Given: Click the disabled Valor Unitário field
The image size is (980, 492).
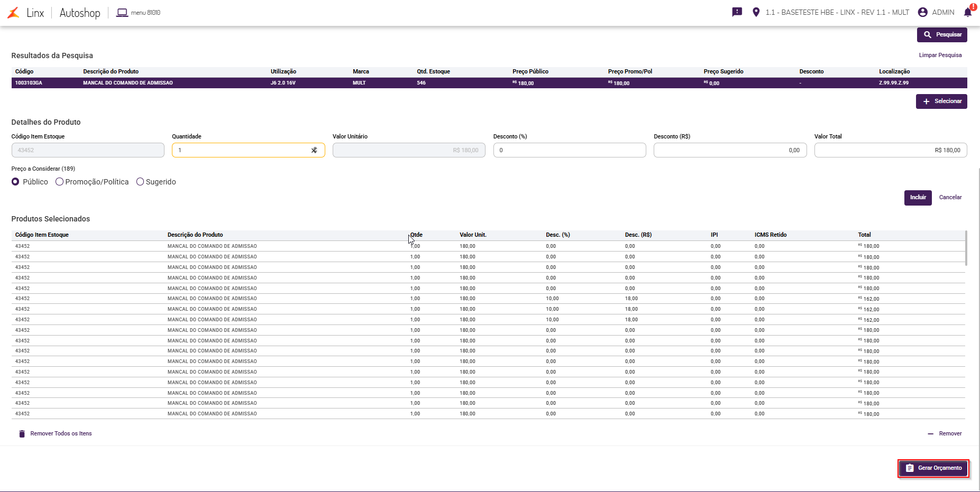Looking at the screenshot, I should coord(409,150).
